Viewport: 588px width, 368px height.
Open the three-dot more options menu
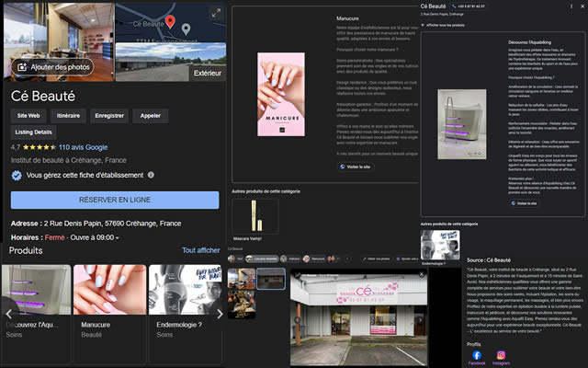tap(571, 6)
